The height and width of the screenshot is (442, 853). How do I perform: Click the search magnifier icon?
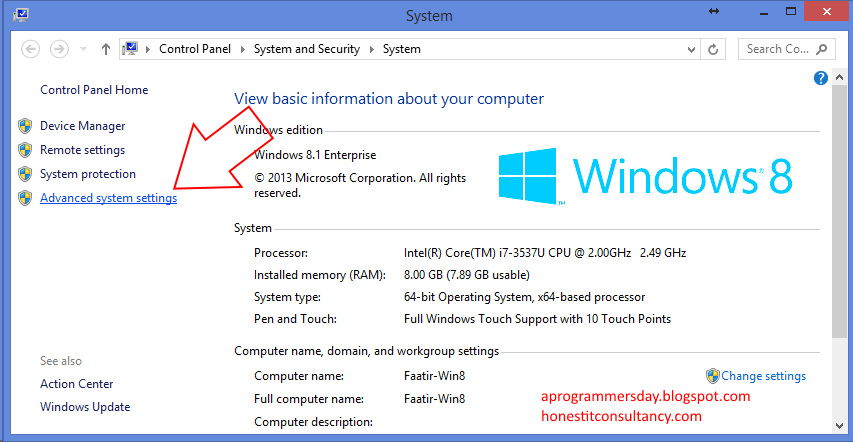823,49
